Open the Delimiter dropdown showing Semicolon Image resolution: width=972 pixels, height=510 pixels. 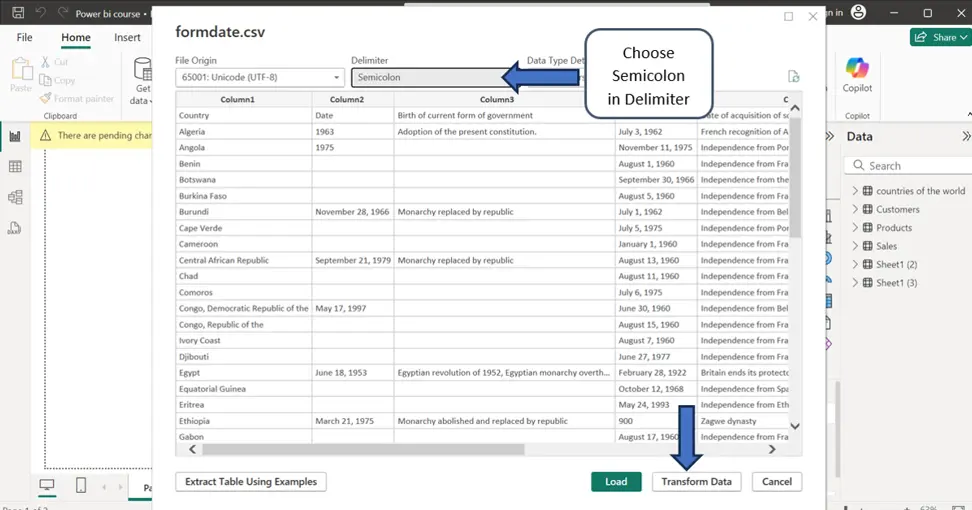434,77
